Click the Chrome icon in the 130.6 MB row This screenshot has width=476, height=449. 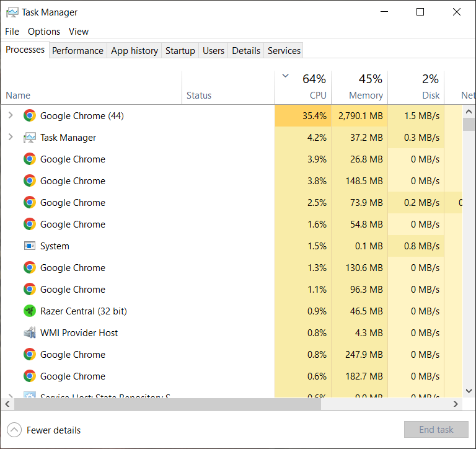(30, 268)
